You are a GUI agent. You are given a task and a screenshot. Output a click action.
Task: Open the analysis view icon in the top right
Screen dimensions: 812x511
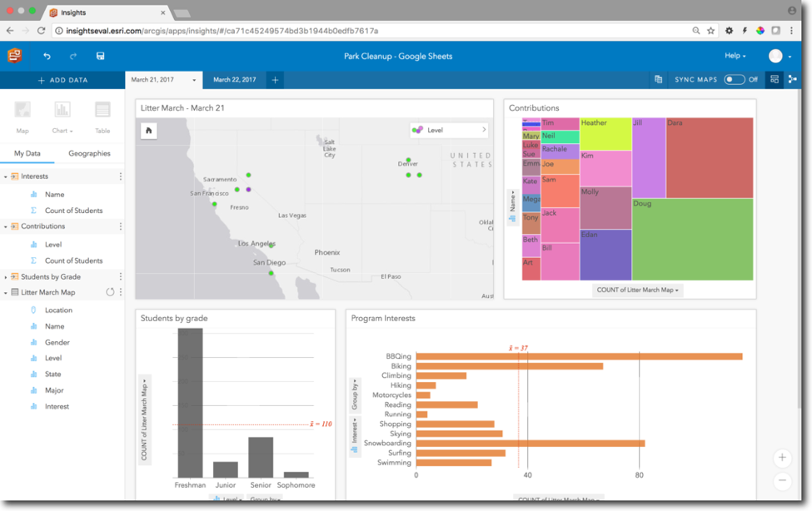[792, 79]
